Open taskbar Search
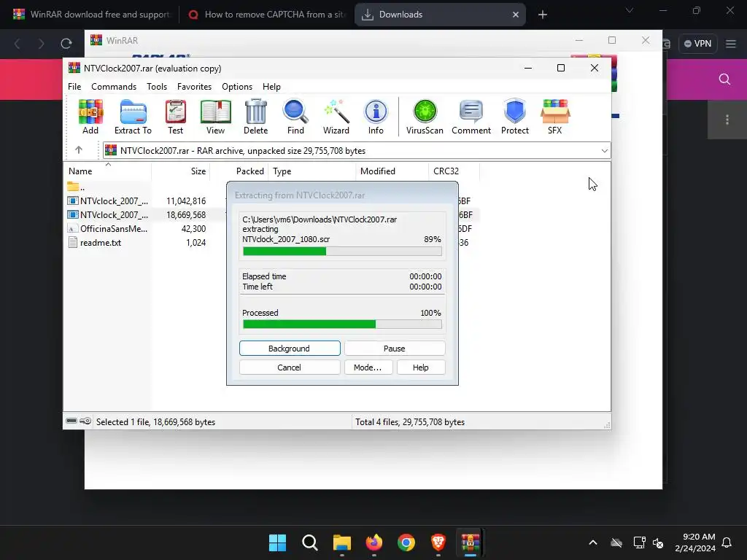This screenshot has height=560, width=747. pyautogui.click(x=309, y=542)
